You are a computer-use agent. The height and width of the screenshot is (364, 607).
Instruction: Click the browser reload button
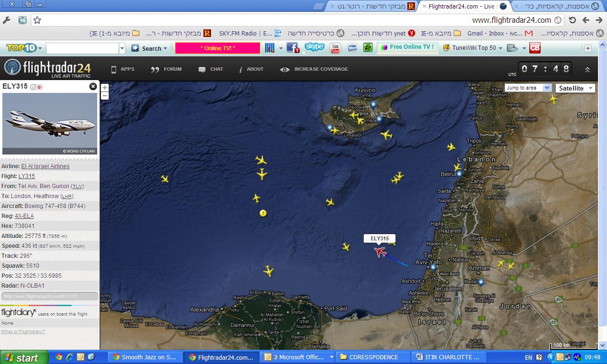pyautogui.click(x=572, y=20)
